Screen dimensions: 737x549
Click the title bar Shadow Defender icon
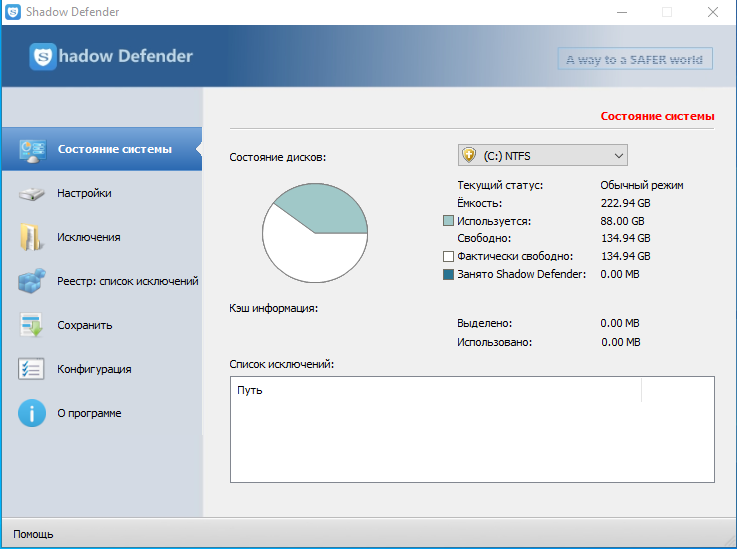(13, 12)
